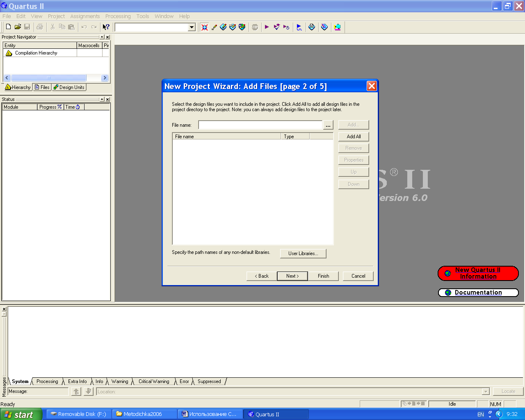Click the blue waveform toolbar icon
Image resolution: width=525 pixels, height=420 pixels.
click(299, 27)
